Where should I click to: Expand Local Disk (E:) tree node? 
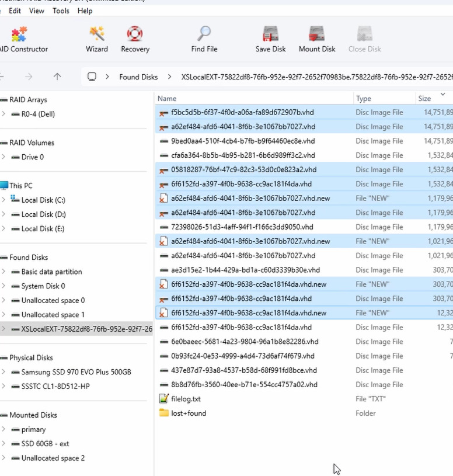(x=4, y=228)
